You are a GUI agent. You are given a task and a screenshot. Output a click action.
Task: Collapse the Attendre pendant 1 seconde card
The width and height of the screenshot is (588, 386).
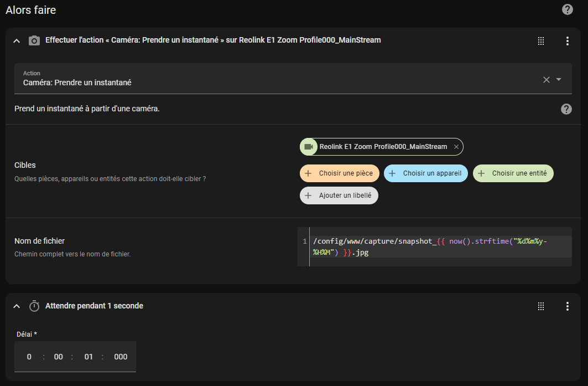coord(17,306)
